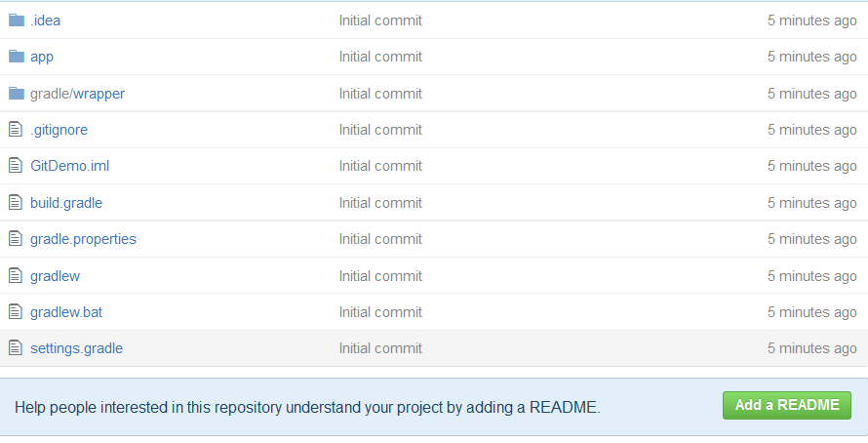Open Initial commit link in the app row
868x443 pixels.
(380, 57)
